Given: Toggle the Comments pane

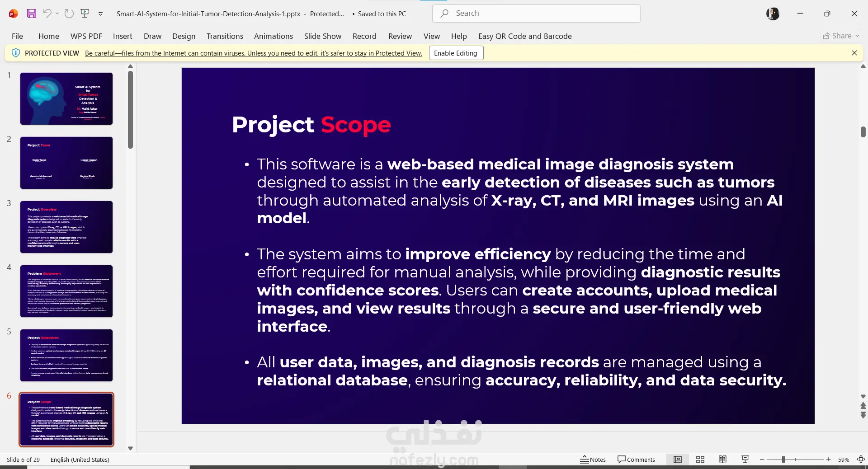Looking at the screenshot, I should click(x=636, y=460).
